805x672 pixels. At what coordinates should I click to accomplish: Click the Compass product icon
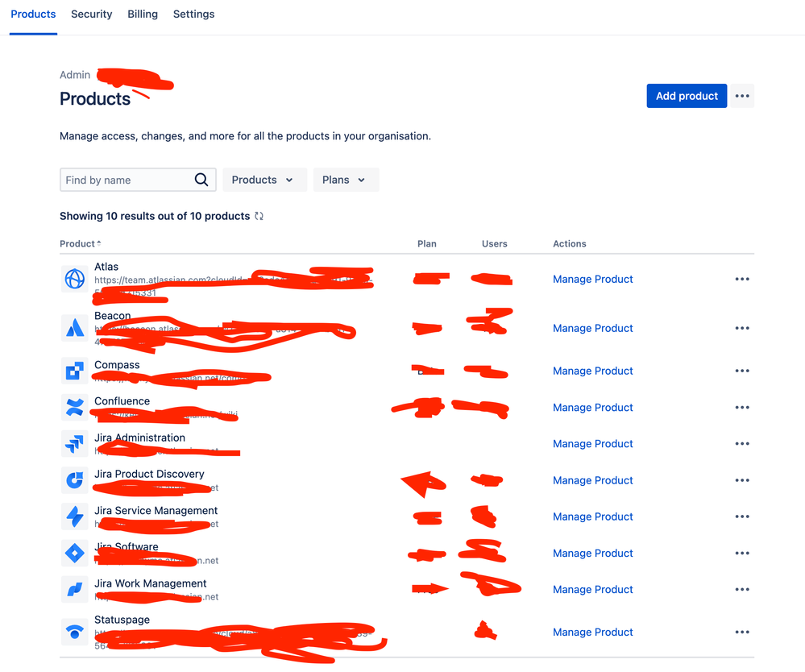point(74,371)
